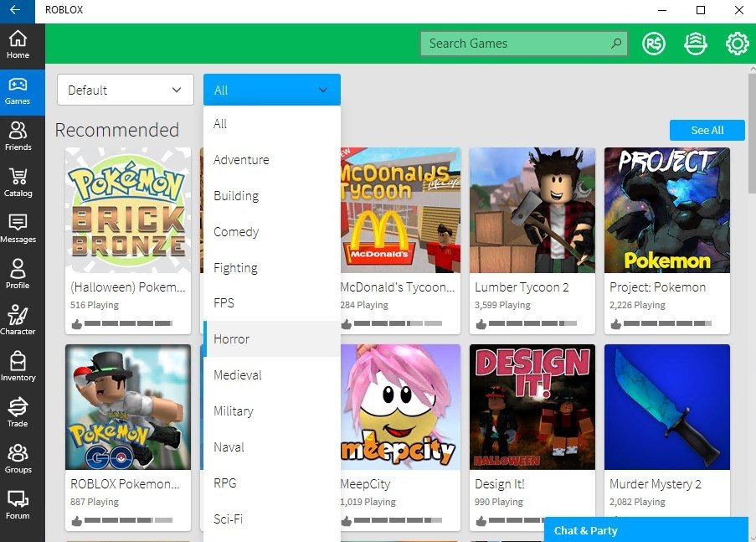Open the Forum page
The image size is (756, 542).
tap(18, 506)
